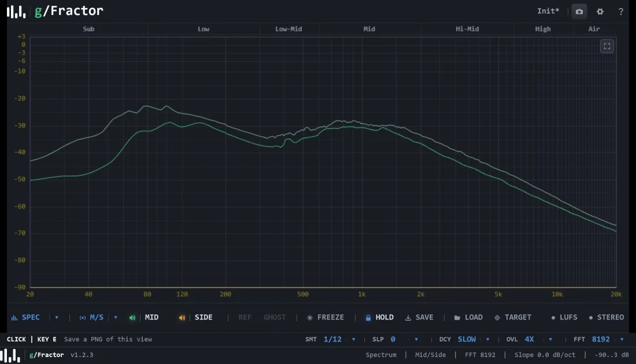Image resolution: width=636 pixels, height=364 pixels.
Task: Click 'Slope 0.0 dB/oct' in the status bar
Action: tap(545, 355)
